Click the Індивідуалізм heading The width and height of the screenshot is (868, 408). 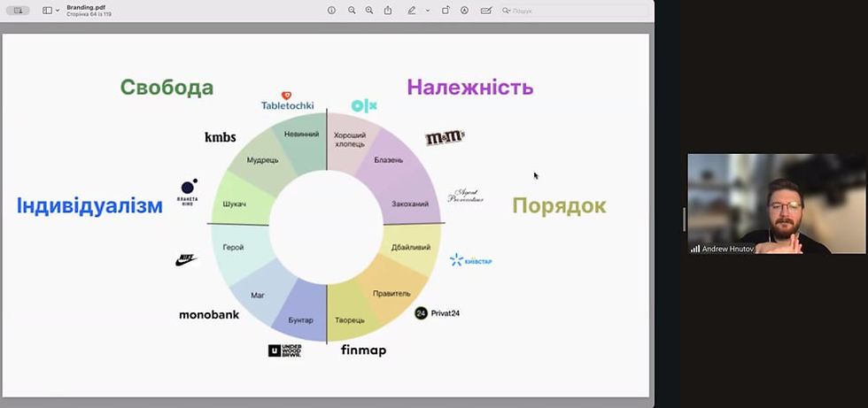89,205
